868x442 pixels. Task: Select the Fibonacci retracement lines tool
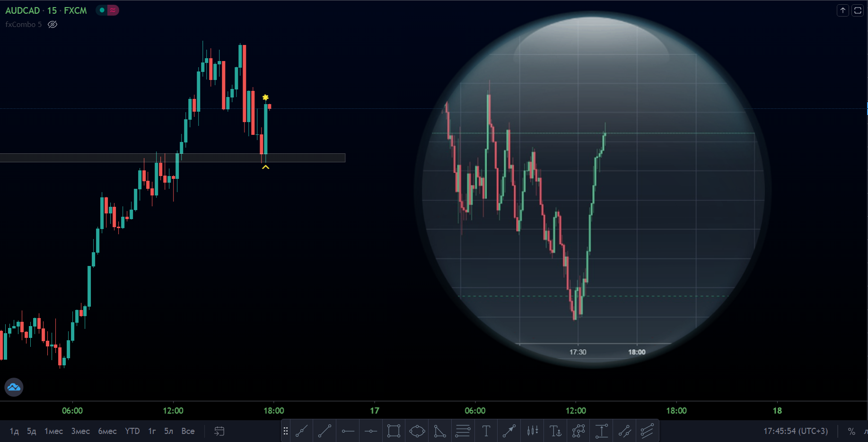pos(463,431)
